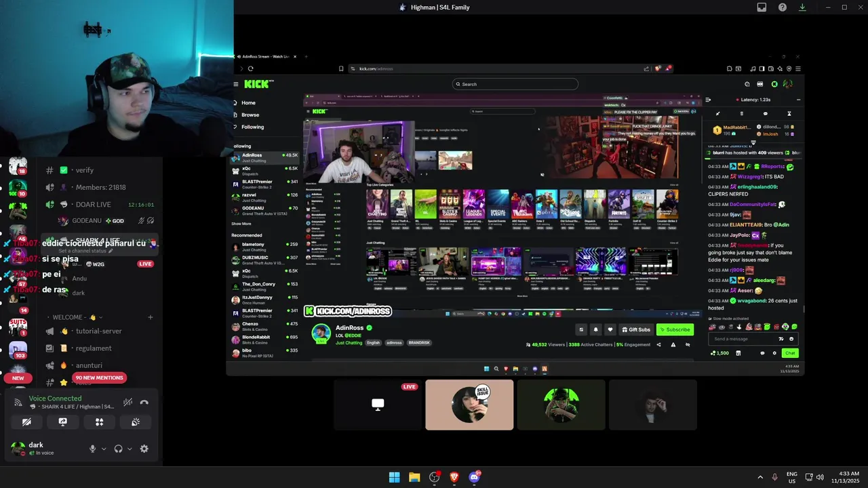Image resolution: width=868 pixels, height=488 pixels.
Task: Expand the headphone output options arrow
Action: 129,449
